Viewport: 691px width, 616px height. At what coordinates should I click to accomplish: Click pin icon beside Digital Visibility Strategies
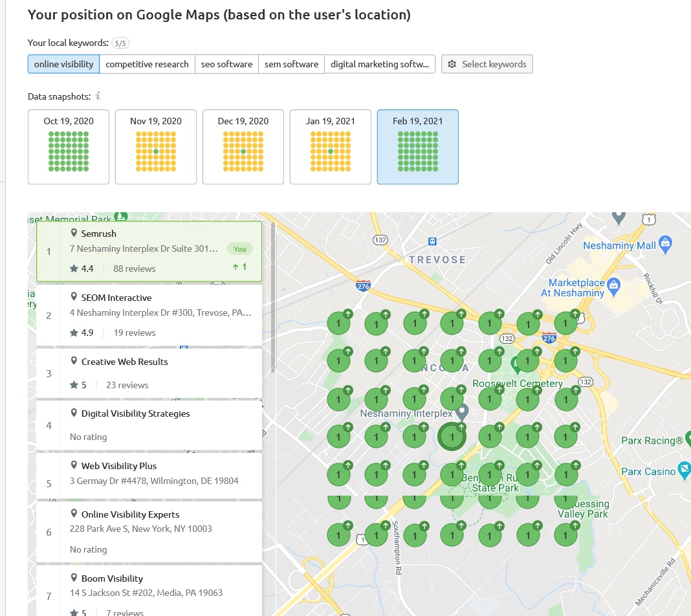click(x=74, y=413)
